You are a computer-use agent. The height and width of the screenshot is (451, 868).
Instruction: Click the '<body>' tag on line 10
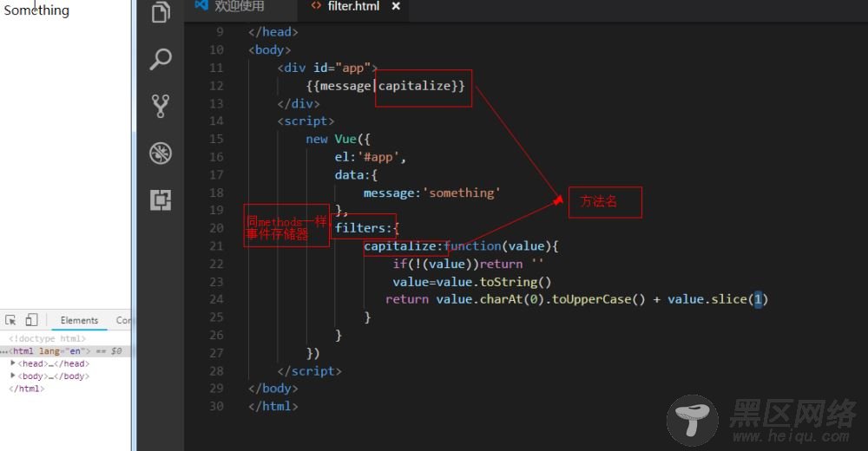(x=270, y=49)
